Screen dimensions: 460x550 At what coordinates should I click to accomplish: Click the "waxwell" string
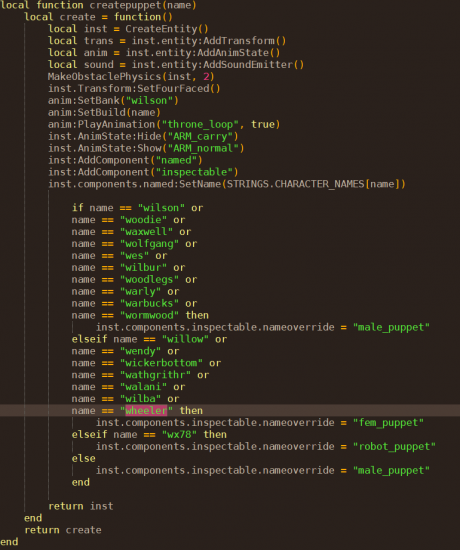(146, 232)
